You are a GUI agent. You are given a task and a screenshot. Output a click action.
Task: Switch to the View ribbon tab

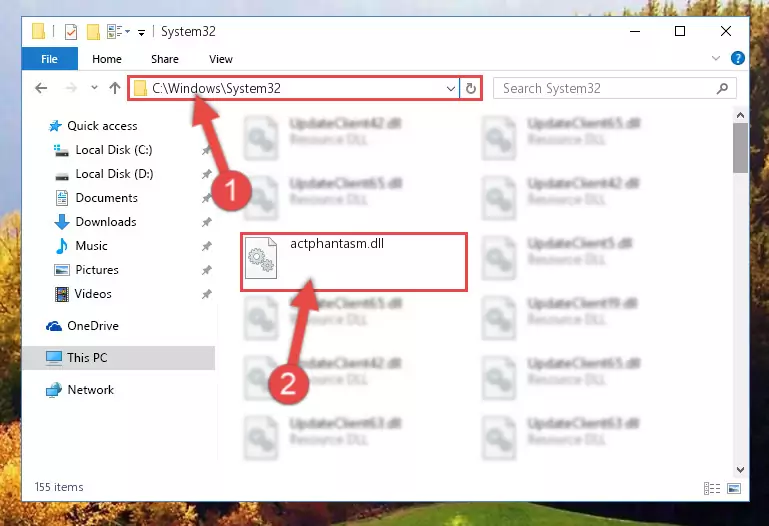tap(221, 59)
